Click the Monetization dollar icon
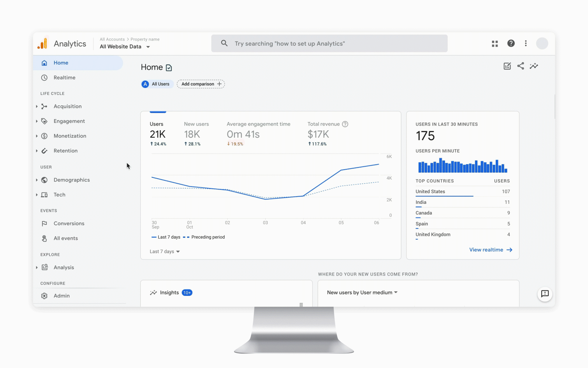The image size is (588, 368). (44, 136)
